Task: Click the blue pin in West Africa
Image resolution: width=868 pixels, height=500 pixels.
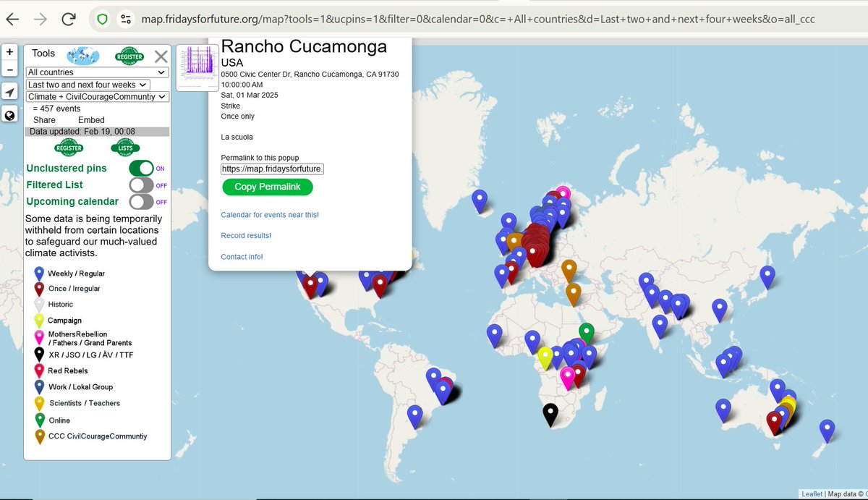Action: click(495, 334)
